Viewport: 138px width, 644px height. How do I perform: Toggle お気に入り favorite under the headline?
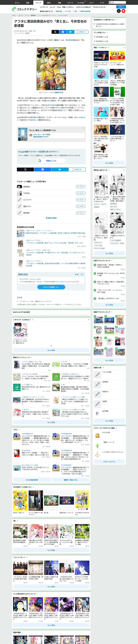81,32
